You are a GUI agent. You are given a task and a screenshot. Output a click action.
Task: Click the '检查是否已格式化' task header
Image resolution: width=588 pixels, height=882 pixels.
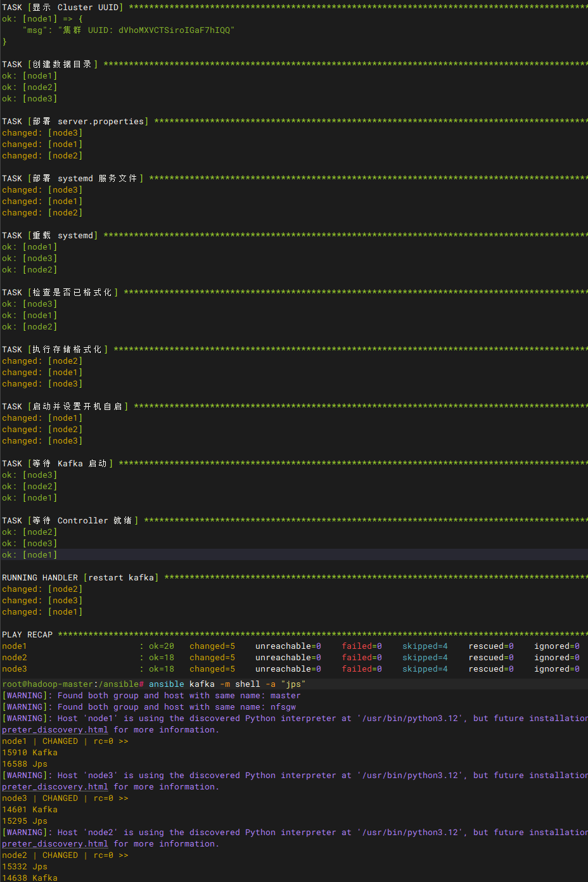click(295, 293)
